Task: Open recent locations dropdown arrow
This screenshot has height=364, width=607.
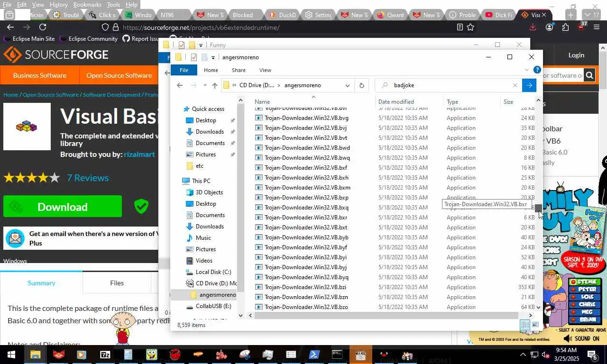Action: 205,85
